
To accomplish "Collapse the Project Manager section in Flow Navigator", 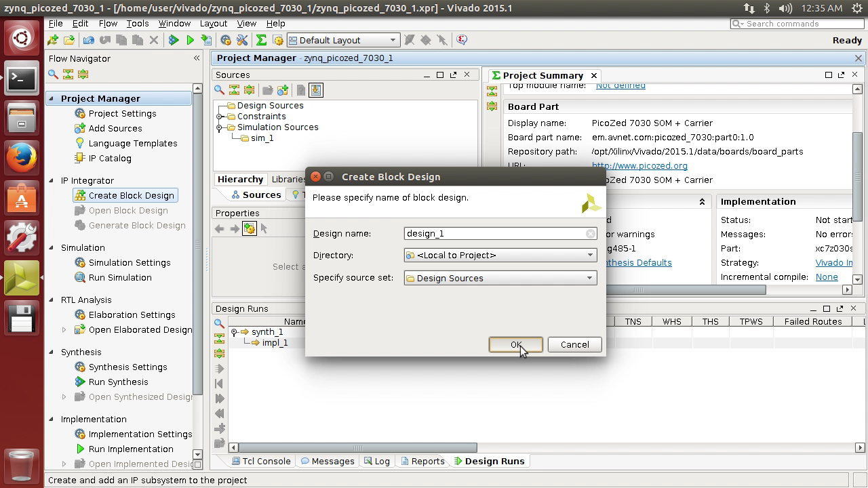I will tap(51, 98).
